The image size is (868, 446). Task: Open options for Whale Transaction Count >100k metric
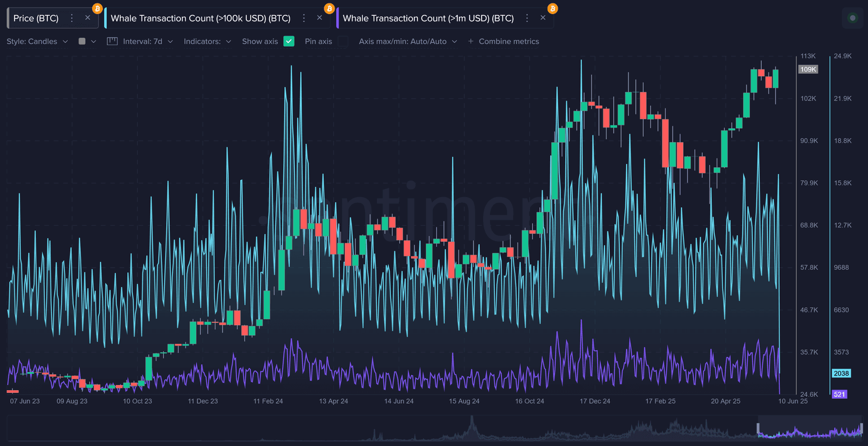point(304,18)
